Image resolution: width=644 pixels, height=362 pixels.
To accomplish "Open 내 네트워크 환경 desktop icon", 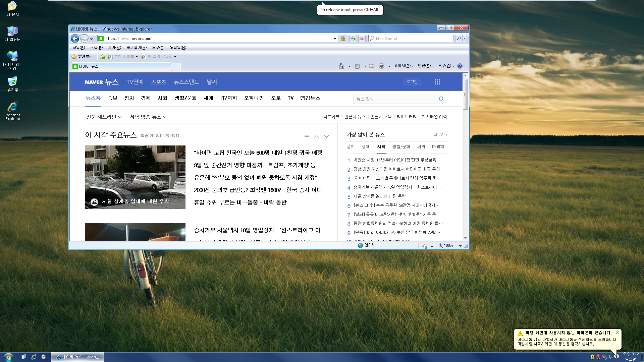I will [x=13, y=60].
